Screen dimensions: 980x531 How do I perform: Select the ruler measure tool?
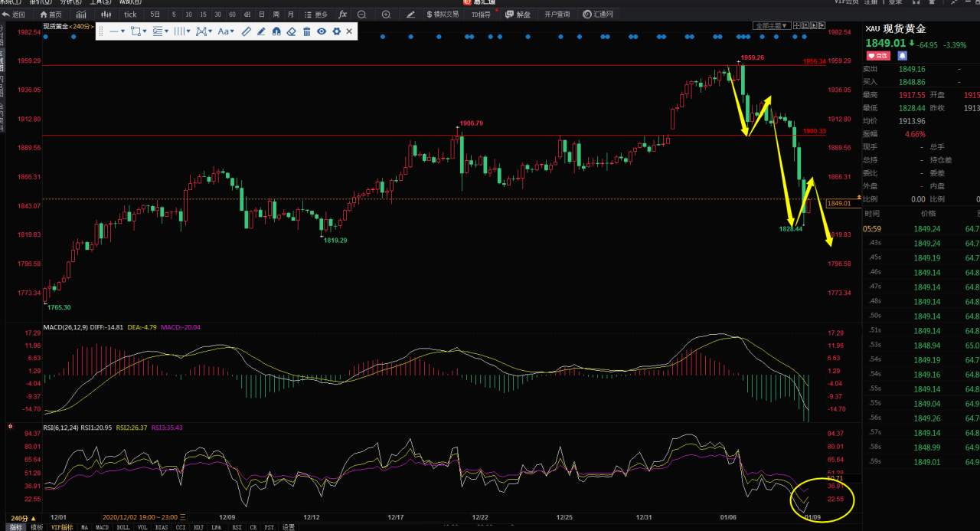pyautogui.click(x=247, y=31)
